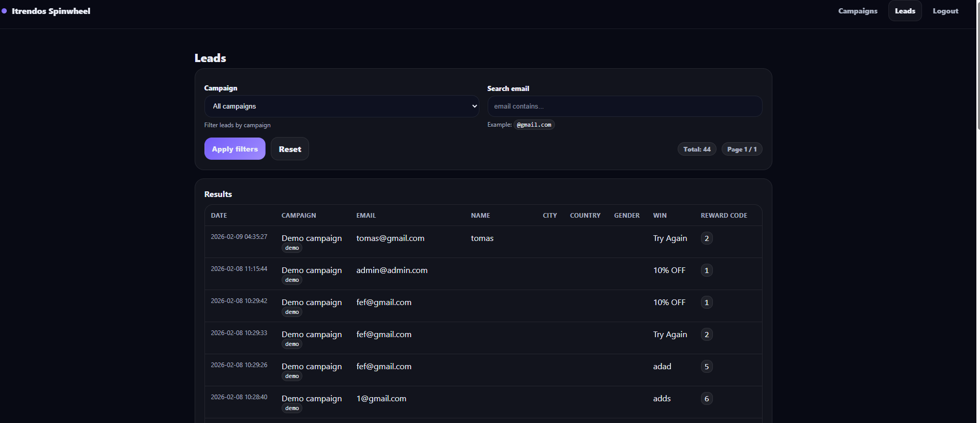This screenshot has width=980, height=423.
Task: Click the @gmail.com example chip
Action: coord(534,125)
